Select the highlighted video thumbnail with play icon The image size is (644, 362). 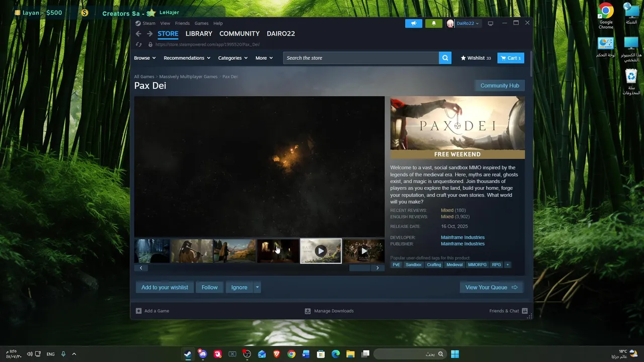(320, 251)
